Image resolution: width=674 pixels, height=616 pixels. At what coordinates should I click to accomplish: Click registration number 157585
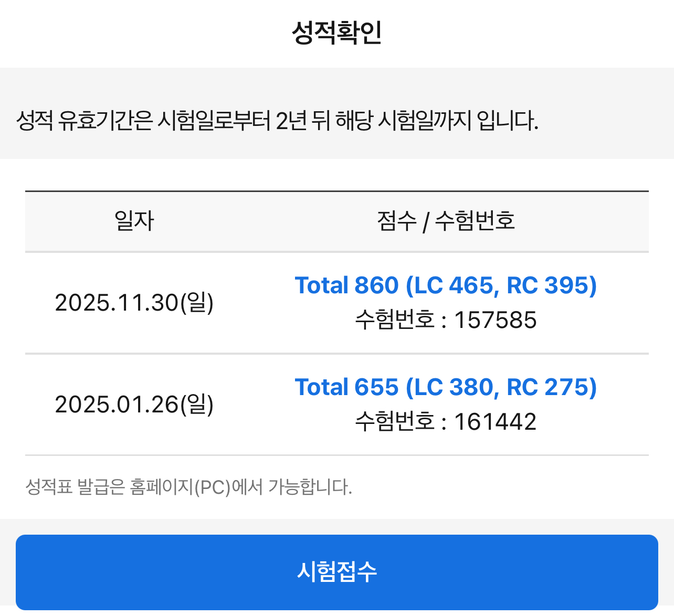click(x=495, y=320)
